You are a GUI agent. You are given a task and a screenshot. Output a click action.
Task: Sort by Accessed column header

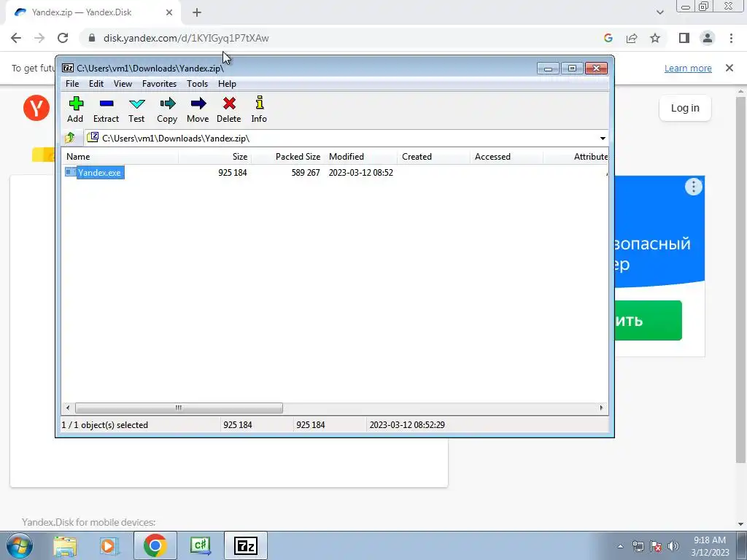[x=506, y=157]
